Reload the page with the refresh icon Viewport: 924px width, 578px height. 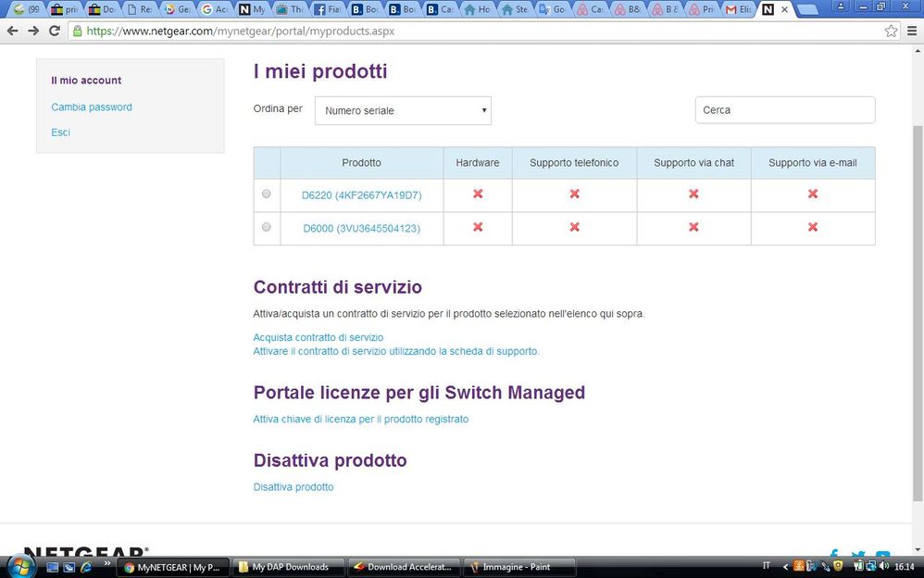tap(55, 31)
